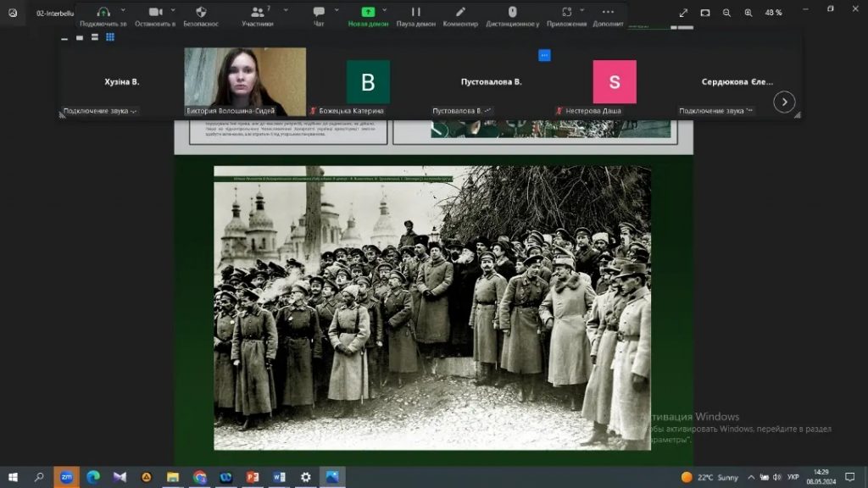Stop video using the camera icon
This screenshot has height=488, width=868.
pos(155,12)
